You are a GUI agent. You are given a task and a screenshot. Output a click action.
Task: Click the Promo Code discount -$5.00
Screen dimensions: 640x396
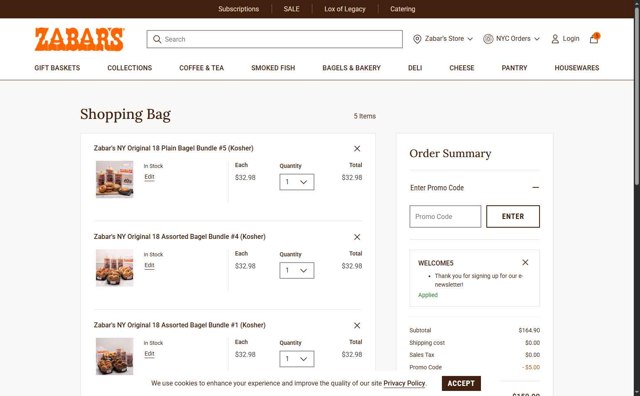(531, 367)
